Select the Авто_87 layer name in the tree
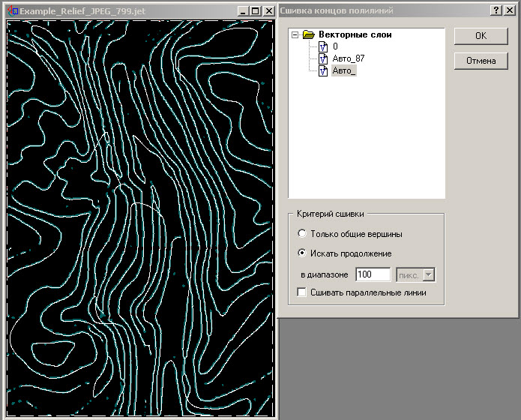 point(348,59)
